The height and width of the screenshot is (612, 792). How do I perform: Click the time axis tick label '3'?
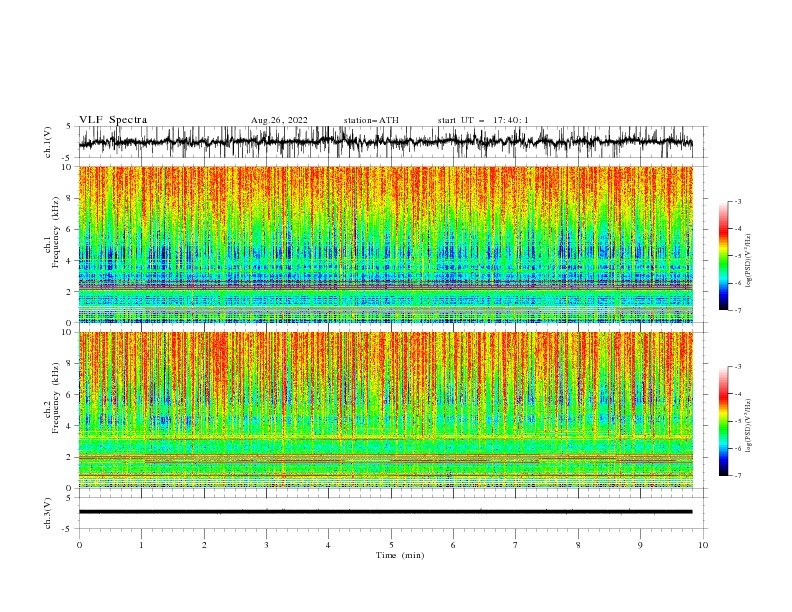tap(266, 545)
